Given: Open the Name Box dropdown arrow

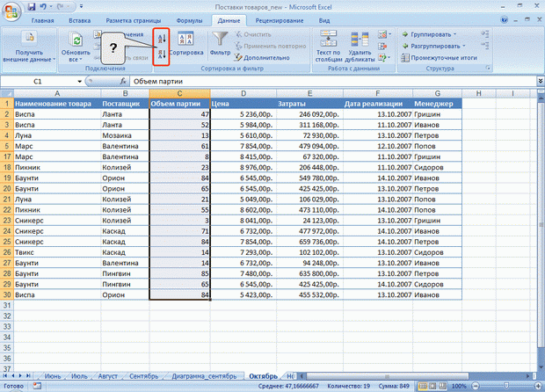Looking at the screenshot, I should coord(80,82).
